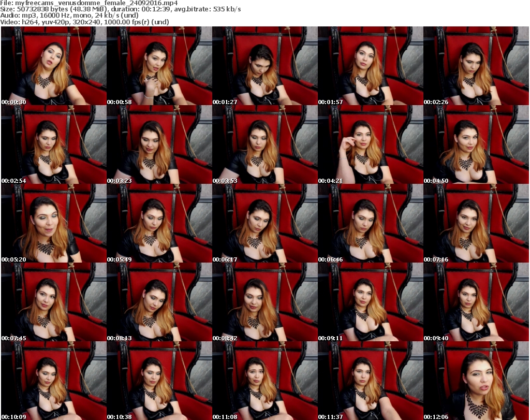The height and width of the screenshot is (420, 530).
Task: Open the thumbnail at 00:01:27
Action: click(264, 66)
